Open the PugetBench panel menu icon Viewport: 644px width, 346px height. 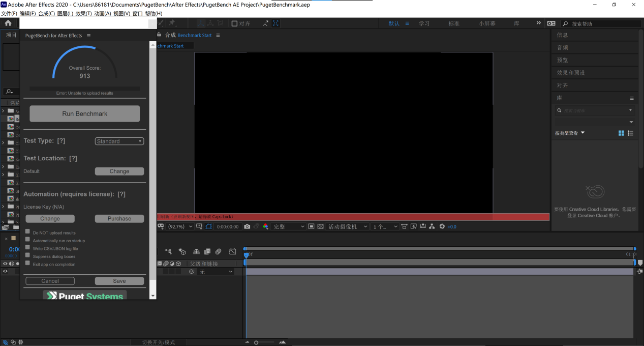(88, 36)
